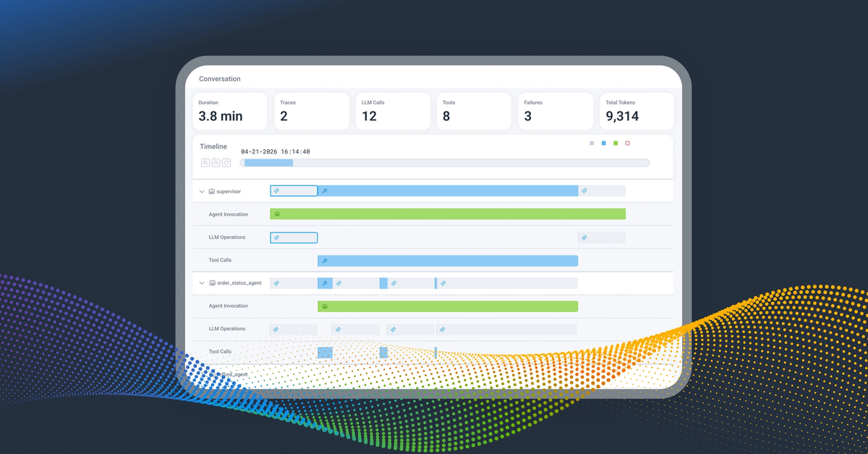The height and width of the screenshot is (454, 868).
Task: Select last span in supervisor's LLM Operations row
Action: (602, 237)
